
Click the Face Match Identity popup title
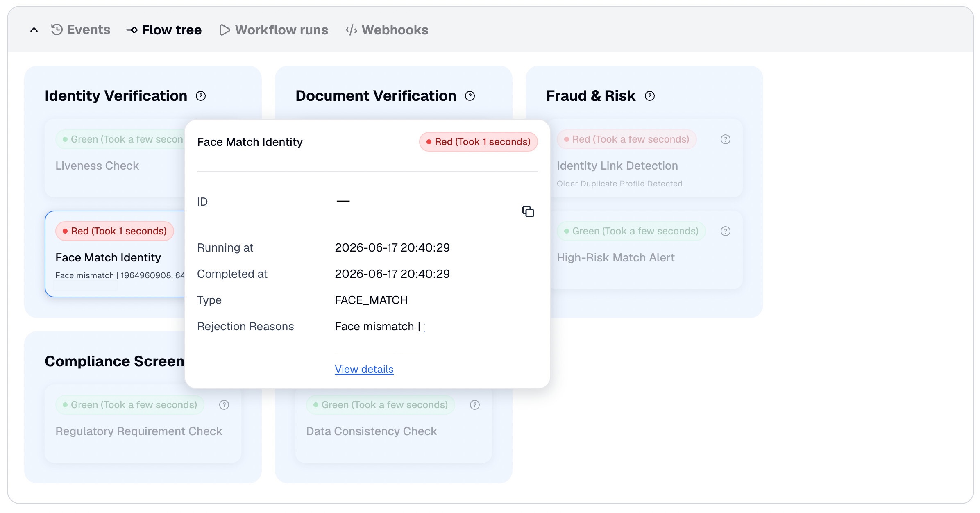(x=250, y=142)
